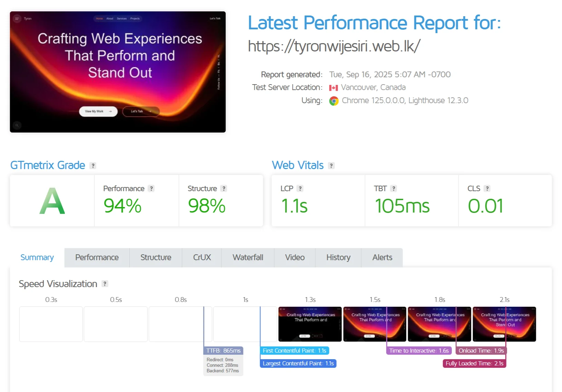Click the TBT help question mark
The image size is (562, 392).
(393, 188)
